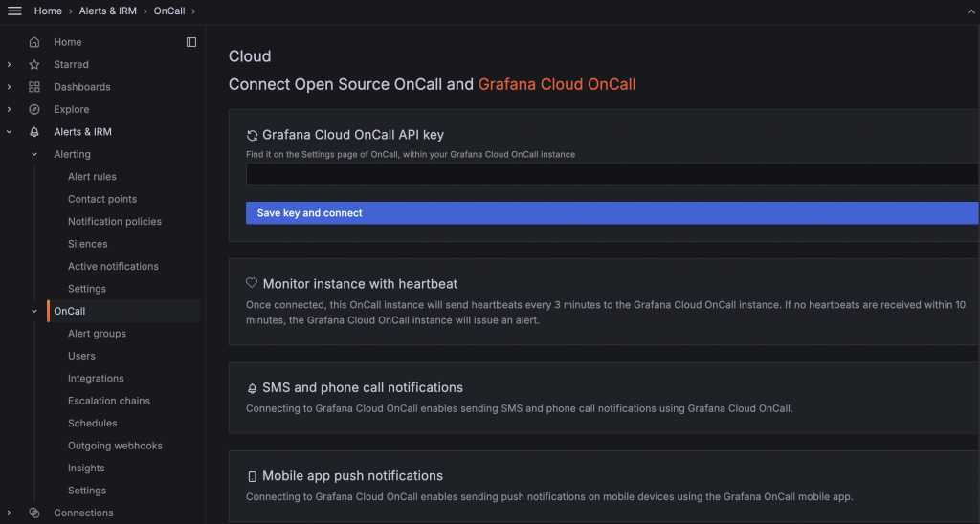Screen dimensions: 980x524
Task: Click the Explore compass icon
Action: (34, 109)
